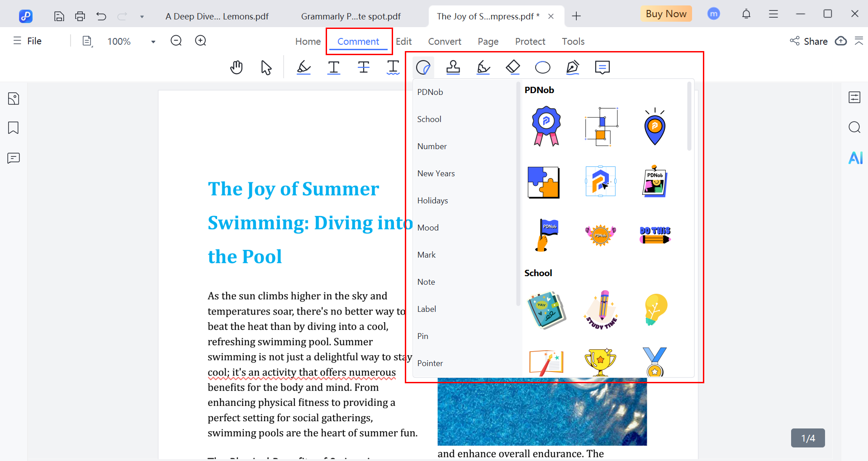868x461 pixels.
Task: Click the Share button
Action: pyautogui.click(x=809, y=42)
